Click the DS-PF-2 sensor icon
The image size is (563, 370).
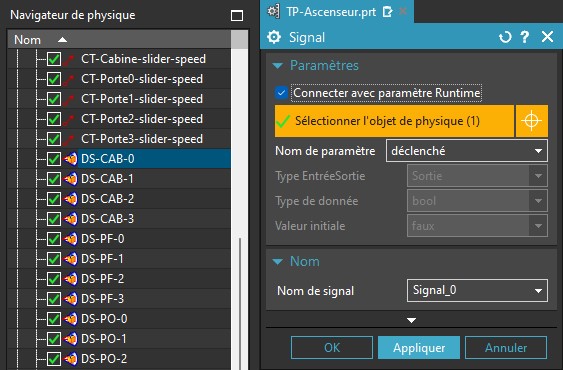coord(70,279)
